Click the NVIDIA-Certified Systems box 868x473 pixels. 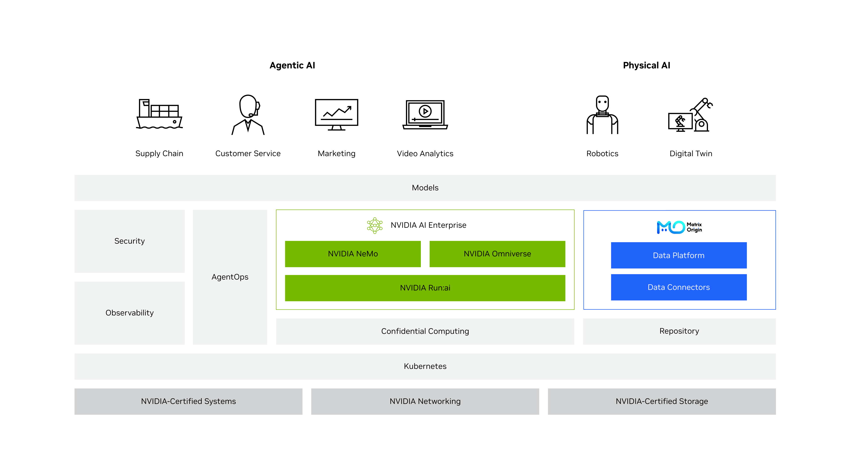coord(188,402)
